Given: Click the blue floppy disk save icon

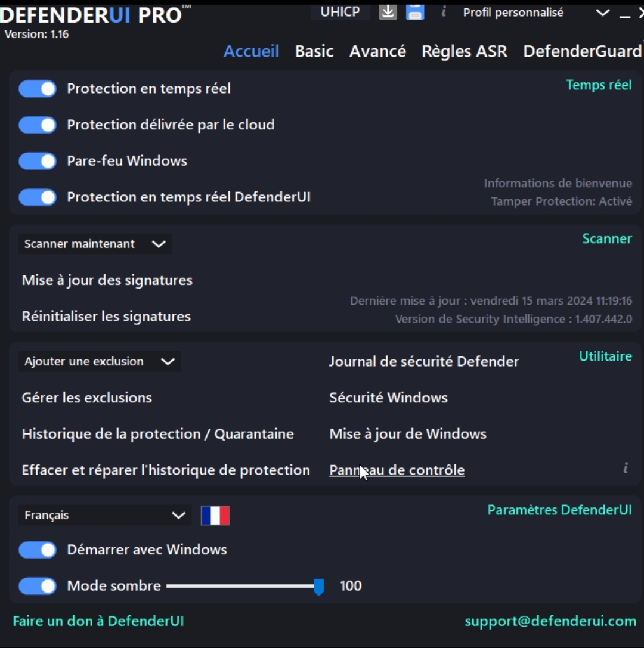Looking at the screenshot, I should [415, 12].
